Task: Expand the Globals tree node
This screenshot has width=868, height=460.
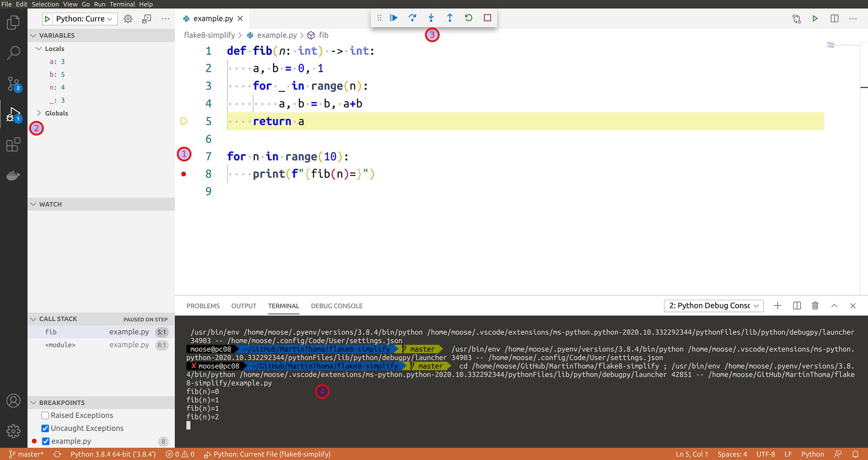Action: pyautogui.click(x=39, y=113)
